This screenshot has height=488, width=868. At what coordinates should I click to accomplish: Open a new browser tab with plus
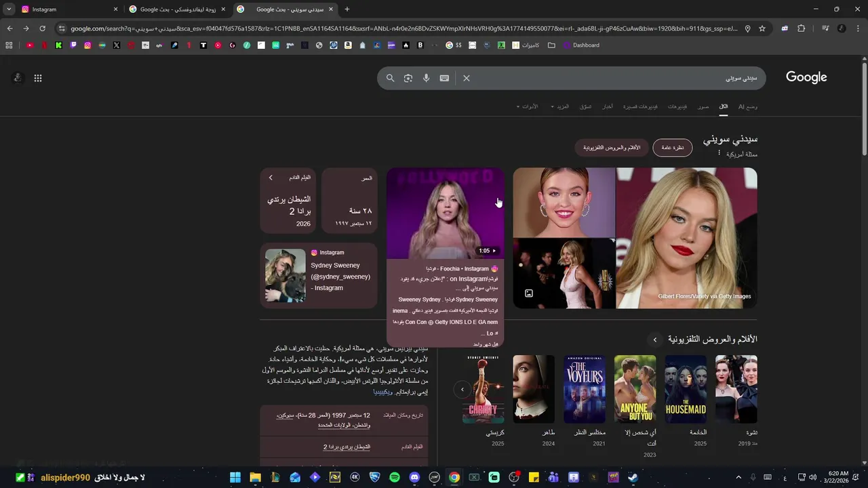click(x=347, y=9)
